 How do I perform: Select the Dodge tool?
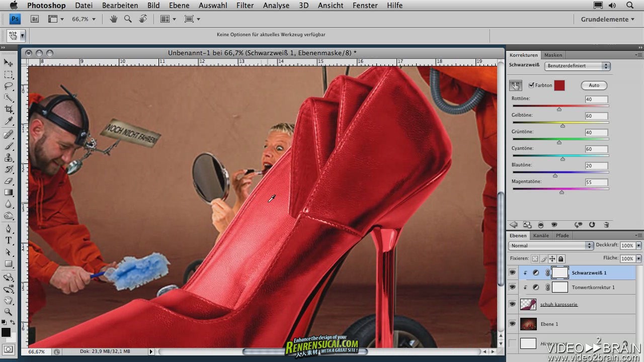[9, 216]
